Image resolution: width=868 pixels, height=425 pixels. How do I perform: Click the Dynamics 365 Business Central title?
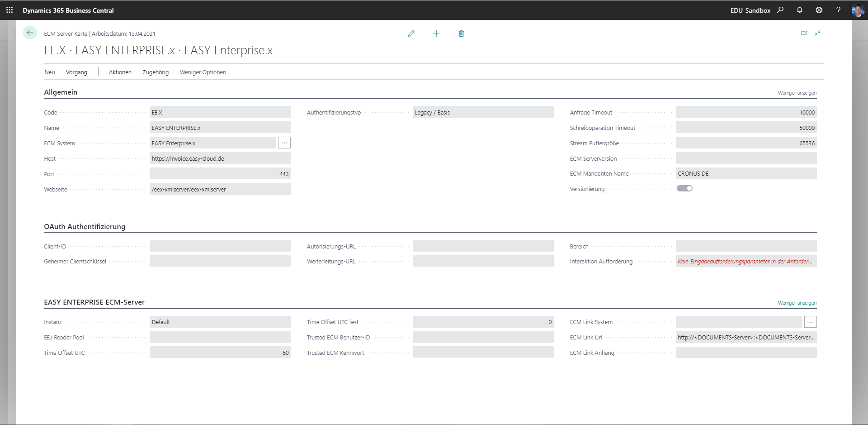[68, 10]
